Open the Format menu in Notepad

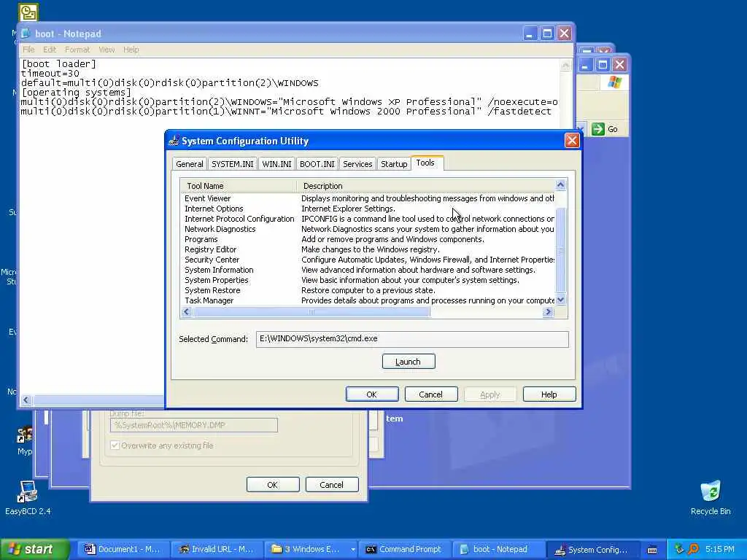pyautogui.click(x=77, y=50)
